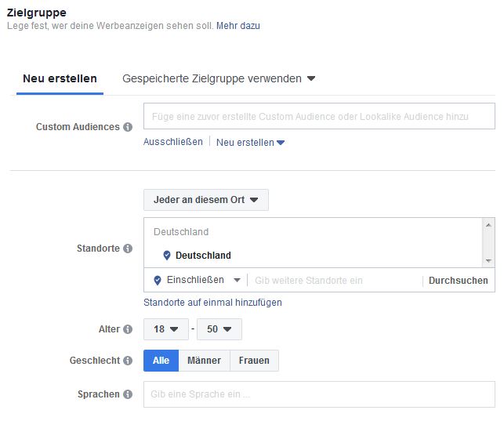The height and width of the screenshot is (421, 504).
Task: Click the Sprachen language input field
Action: (319, 394)
